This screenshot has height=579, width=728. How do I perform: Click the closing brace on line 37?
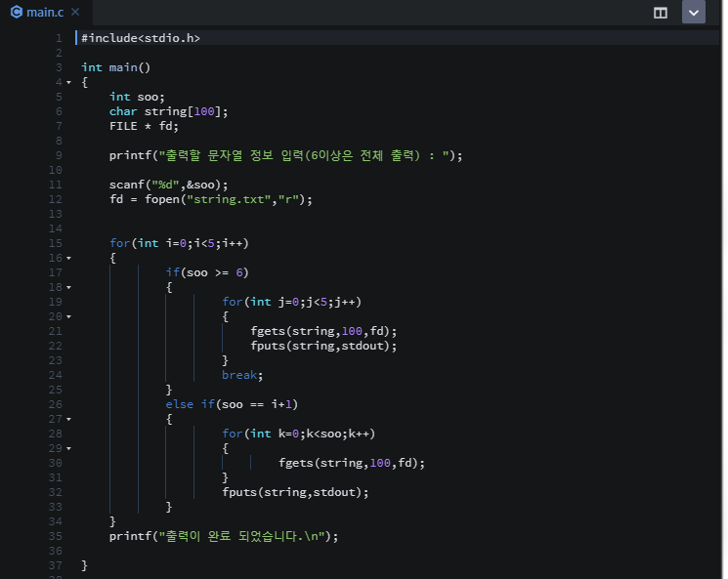tap(84, 565)
